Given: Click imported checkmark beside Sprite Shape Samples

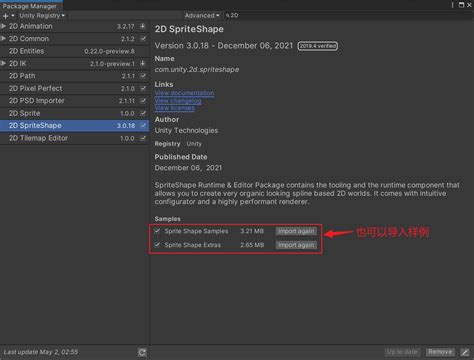Looking at the screenshot, I should pyautogui.click(x=157, y=231).
